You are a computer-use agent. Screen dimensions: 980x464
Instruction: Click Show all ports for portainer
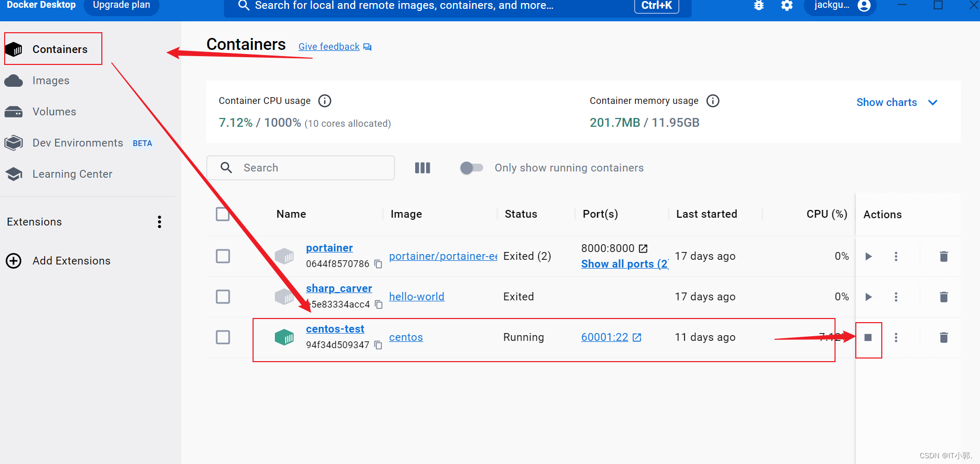(x=625, y=264)
